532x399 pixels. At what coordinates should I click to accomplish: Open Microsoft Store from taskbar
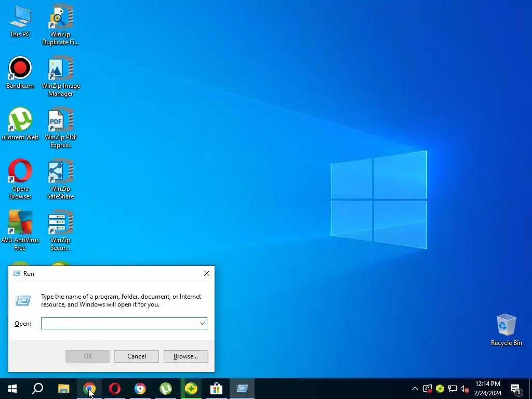[217, 389]
